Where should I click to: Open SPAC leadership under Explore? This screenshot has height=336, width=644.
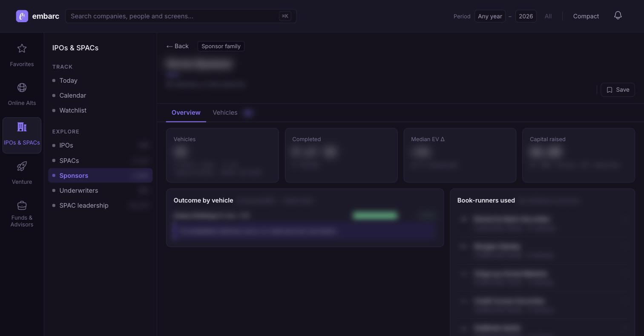coord(101,206)
